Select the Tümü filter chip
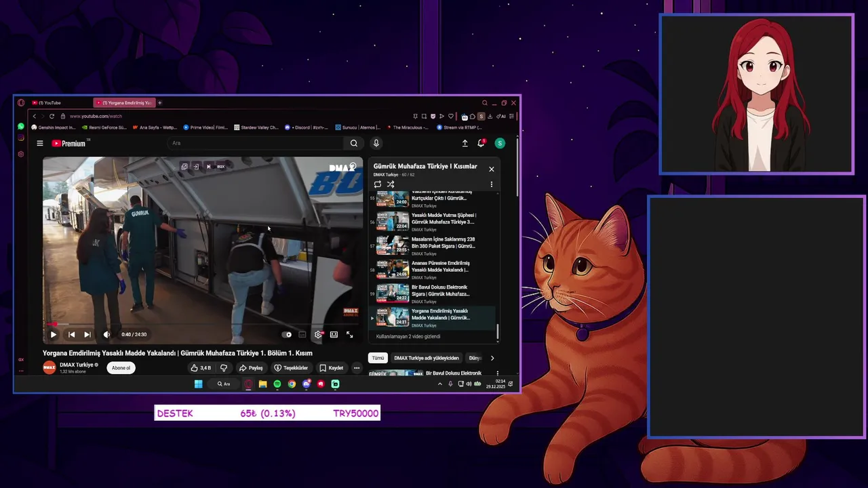 (378, 358)
